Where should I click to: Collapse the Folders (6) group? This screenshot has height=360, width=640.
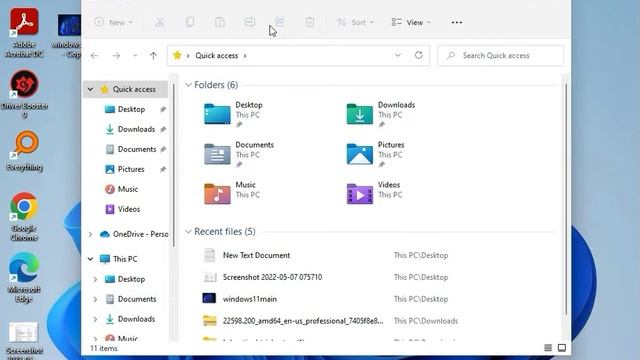pos(188,85)
